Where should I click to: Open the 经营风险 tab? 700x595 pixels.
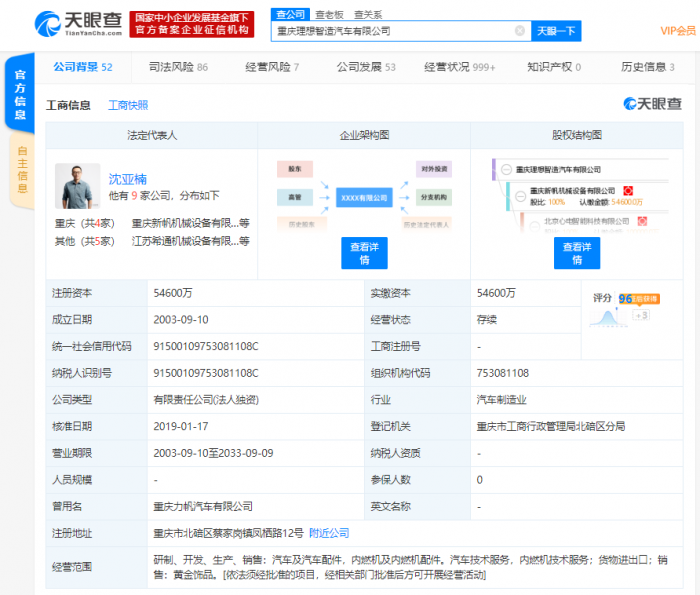(x=271, y=67)
